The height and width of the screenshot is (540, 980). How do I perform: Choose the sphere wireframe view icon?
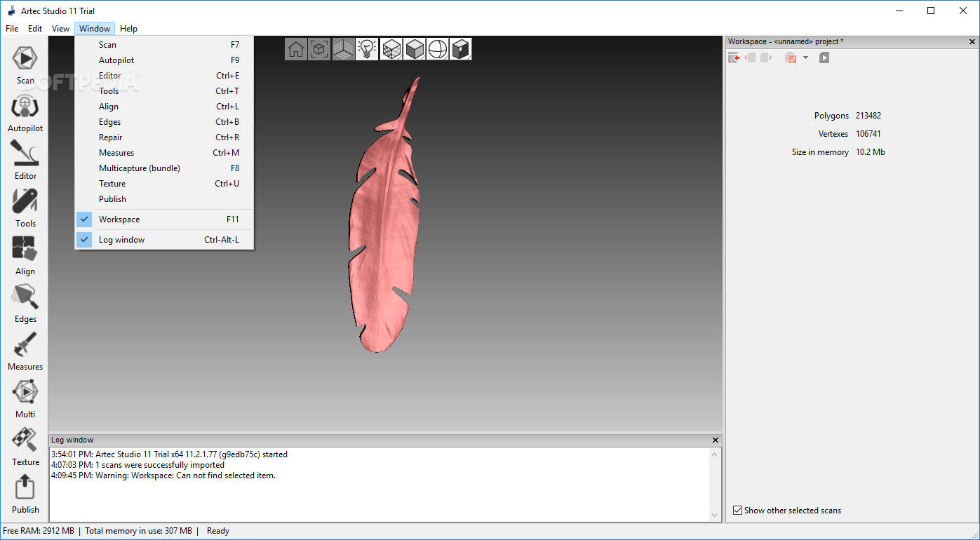(438, 49)
